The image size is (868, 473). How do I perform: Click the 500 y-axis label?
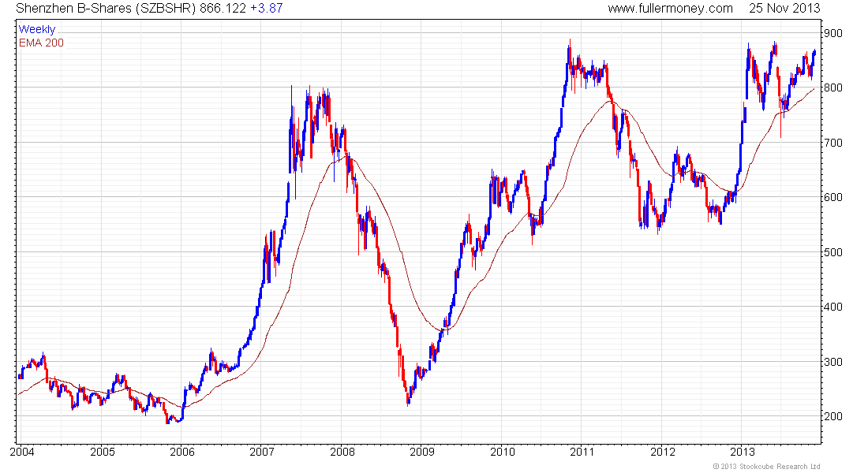click(x=832, y=252)
